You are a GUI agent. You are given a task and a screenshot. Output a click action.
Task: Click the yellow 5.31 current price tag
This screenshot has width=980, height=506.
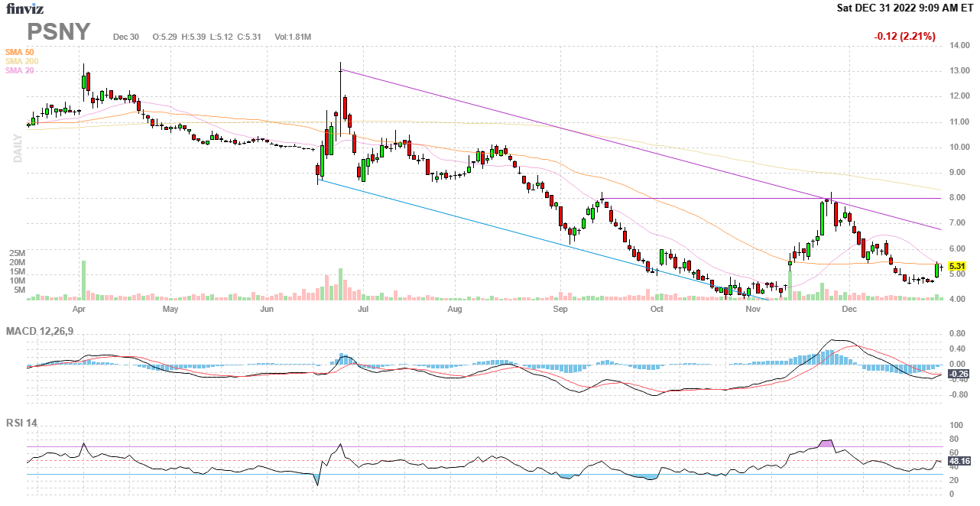tap(959, 266)
